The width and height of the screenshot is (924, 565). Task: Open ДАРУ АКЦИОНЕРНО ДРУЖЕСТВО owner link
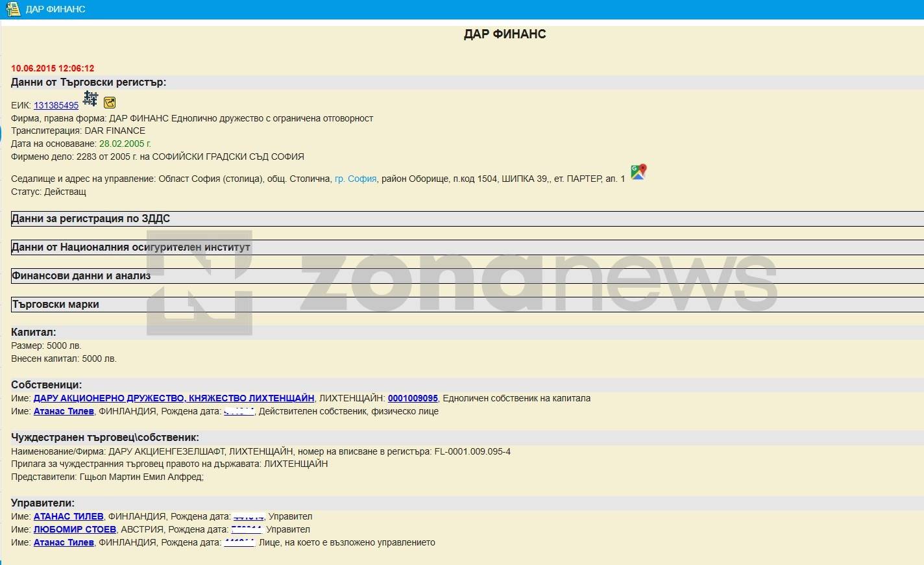coord(174,398)
